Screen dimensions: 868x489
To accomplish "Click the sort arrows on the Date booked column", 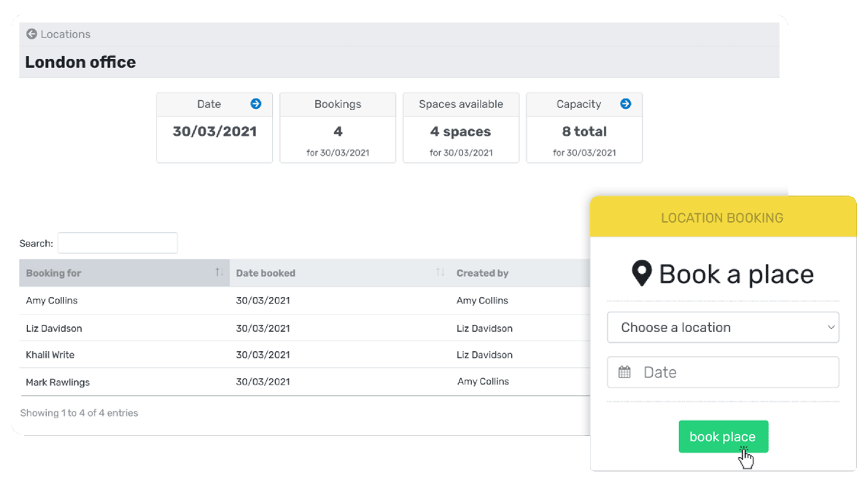I will [x=439, y=272].
